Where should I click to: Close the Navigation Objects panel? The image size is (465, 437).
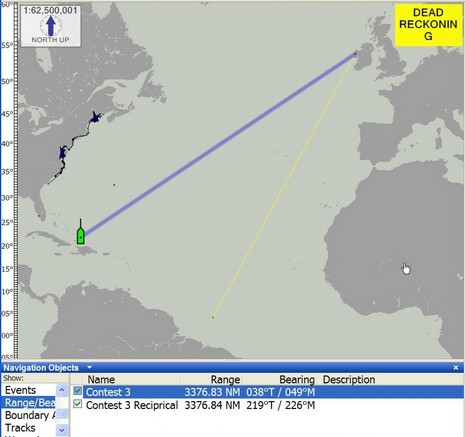pyautogui.click(x=456, y=367)
